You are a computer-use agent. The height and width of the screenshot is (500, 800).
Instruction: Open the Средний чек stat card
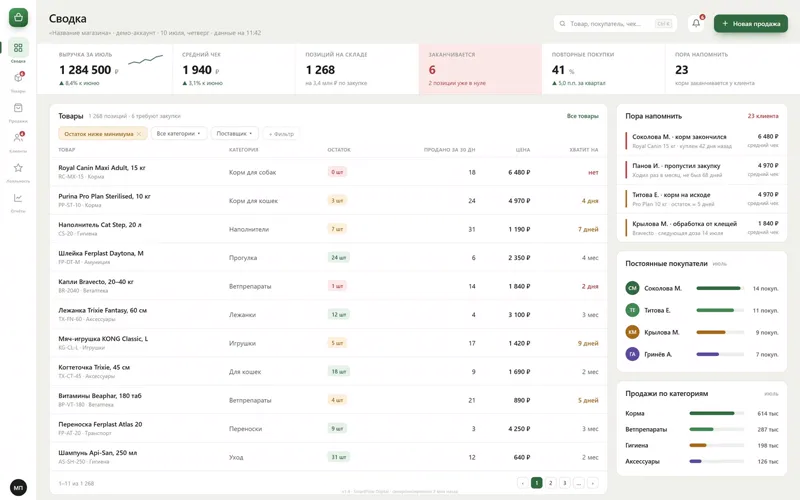234,69
